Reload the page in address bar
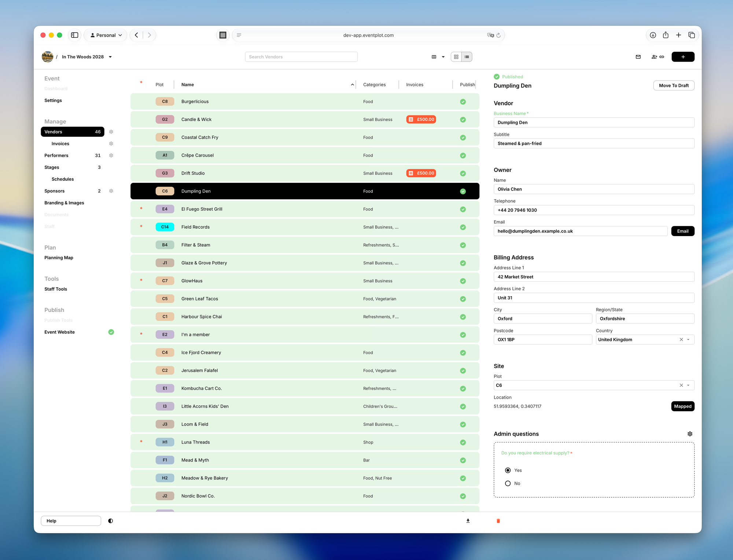This screenshot has width=733, height=560. tap(498, 35)
